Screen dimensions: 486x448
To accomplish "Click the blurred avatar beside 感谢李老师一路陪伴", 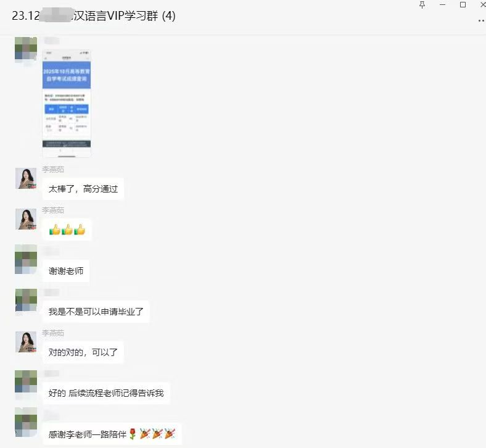I will 26,422.
